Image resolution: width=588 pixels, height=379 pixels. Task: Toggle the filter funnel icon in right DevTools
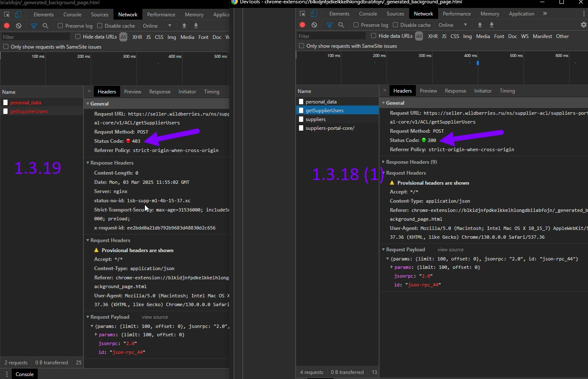(330, 25)
